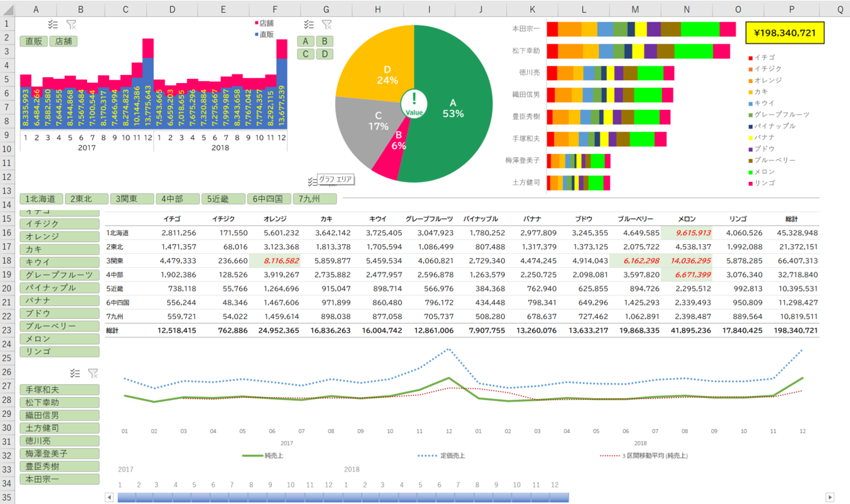Click the green exclamation Value icon in the pie chart
The width and height of the screenshot is (850, 504).
click(414, 104)
